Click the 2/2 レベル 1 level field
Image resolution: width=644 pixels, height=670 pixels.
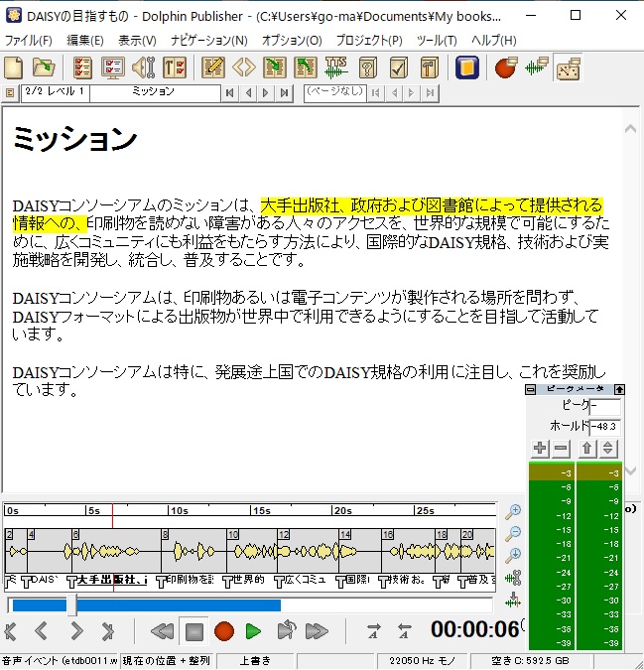click(56, 92)
